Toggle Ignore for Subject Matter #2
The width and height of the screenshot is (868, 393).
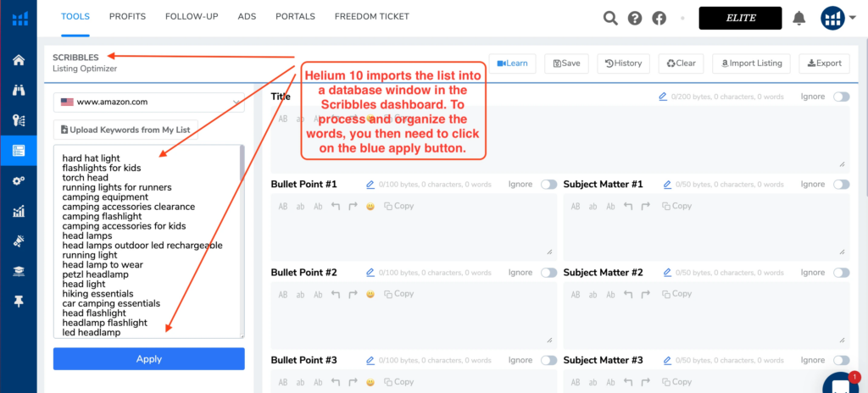point(842,273)
